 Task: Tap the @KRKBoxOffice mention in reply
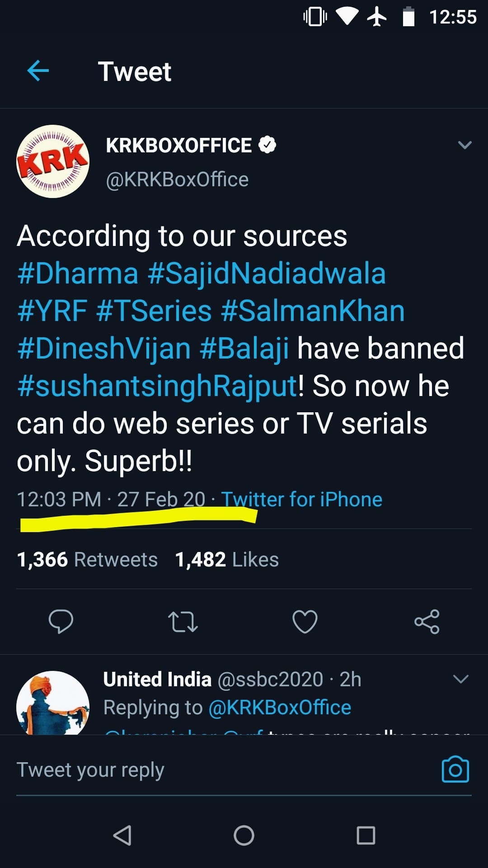tap(280, 708)
